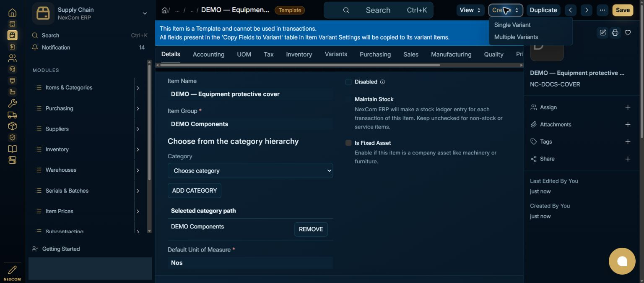Click the Duplicate button
This screenshot has width=644, height=283.
pos(543,10)
